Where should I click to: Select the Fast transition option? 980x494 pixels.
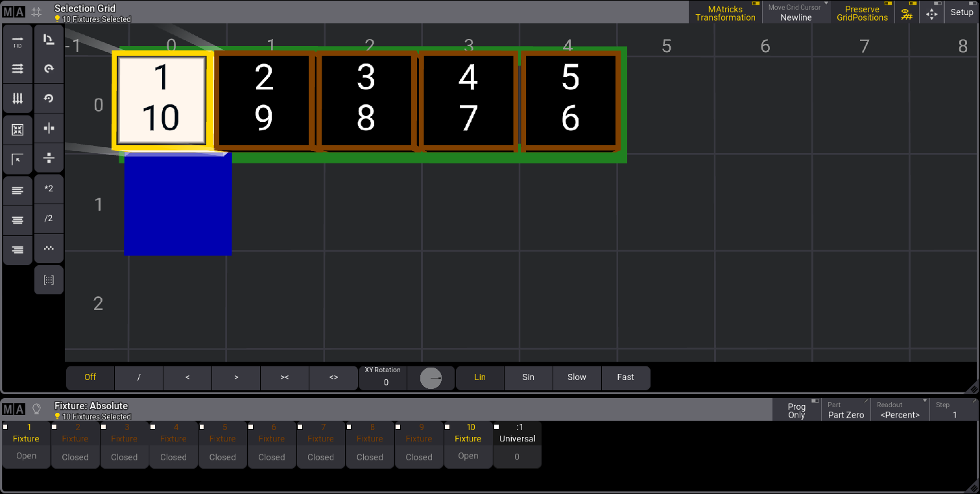coord(625,377)
